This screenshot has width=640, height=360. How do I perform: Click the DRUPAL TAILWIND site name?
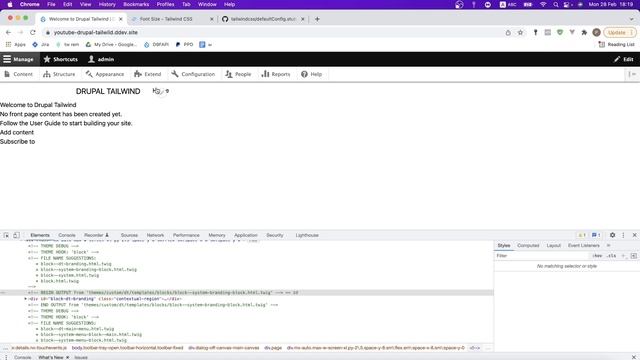click(108, 91)
